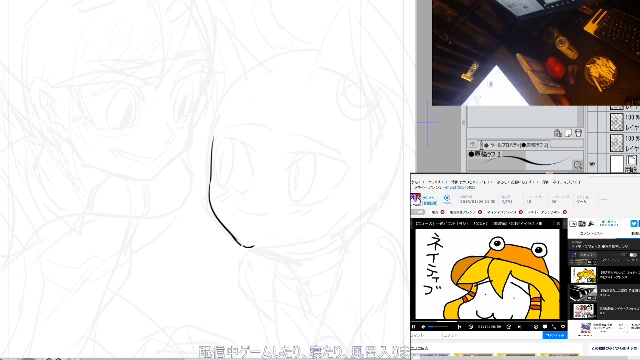This screenshot has width=640, height=360.
Task: Click the create new sub tool icon
Action: [x=568, y=133]
